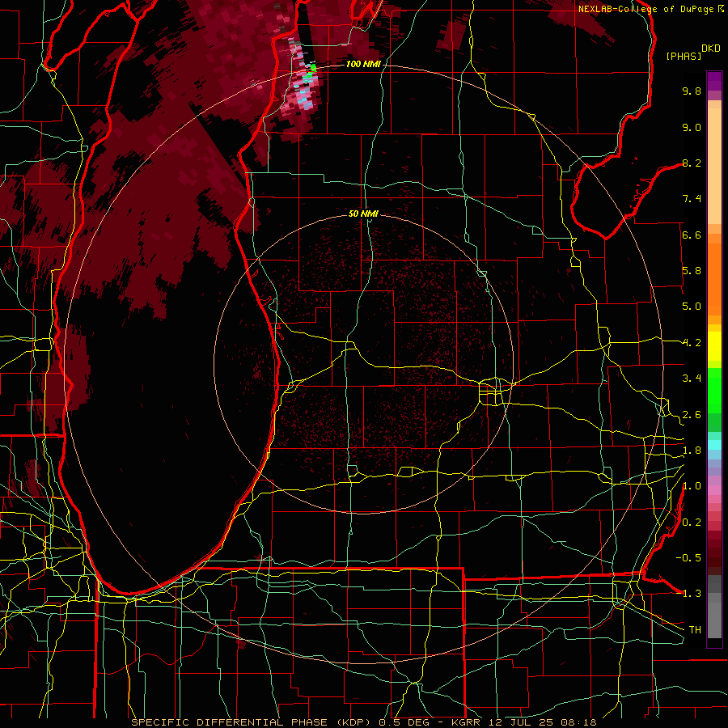Click the 1.0 value on the color scale
The image size is (728, 728).
coord(692,486)
